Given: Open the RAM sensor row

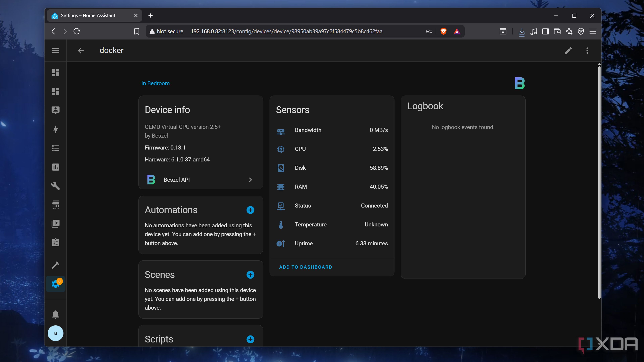Looking at the screenshot, I should pyautogui.click(x=332, y=187).
